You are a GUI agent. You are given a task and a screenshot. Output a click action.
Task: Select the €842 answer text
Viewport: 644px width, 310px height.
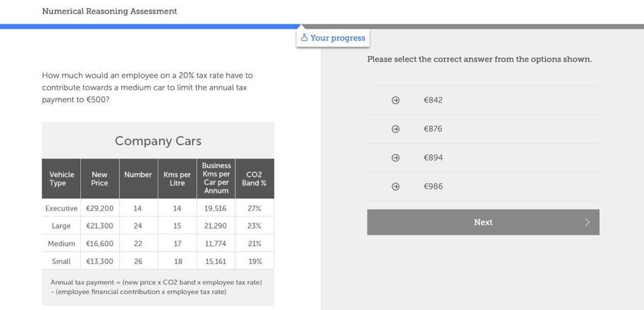pos(433,100)
